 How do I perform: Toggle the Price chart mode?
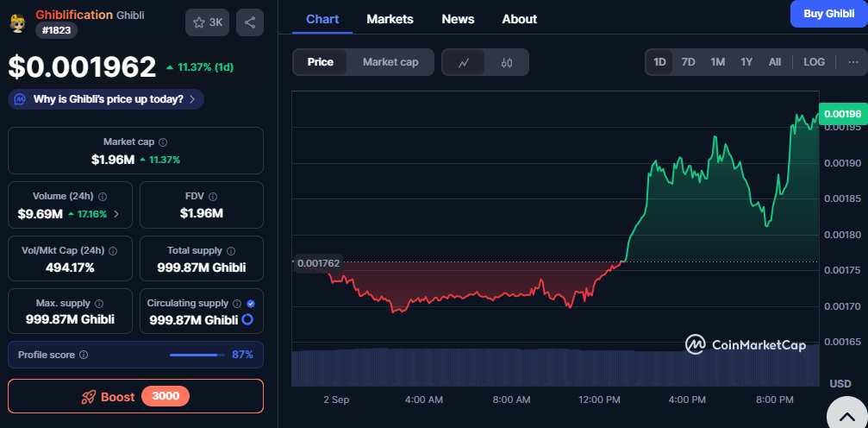coord(321,62)
